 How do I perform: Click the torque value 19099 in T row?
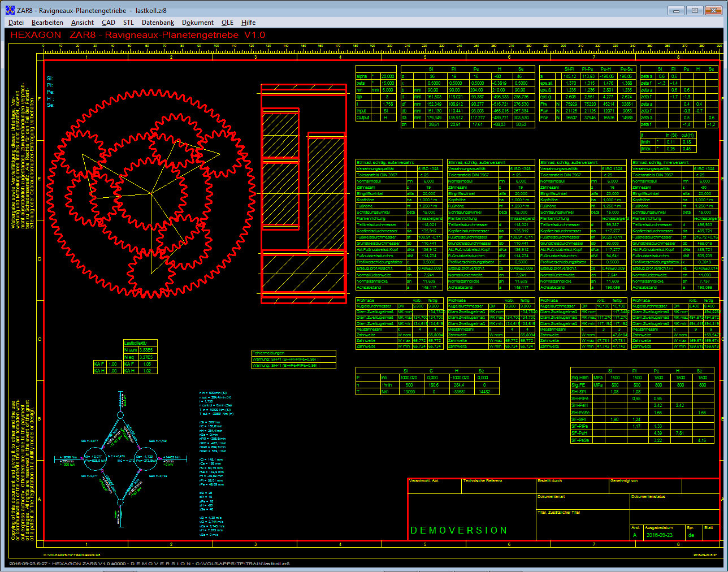409,392
